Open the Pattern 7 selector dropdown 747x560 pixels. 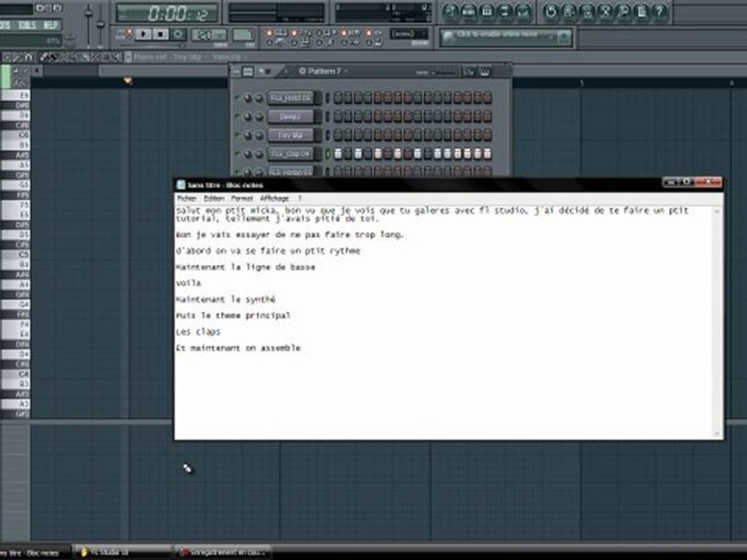point(322,72)
